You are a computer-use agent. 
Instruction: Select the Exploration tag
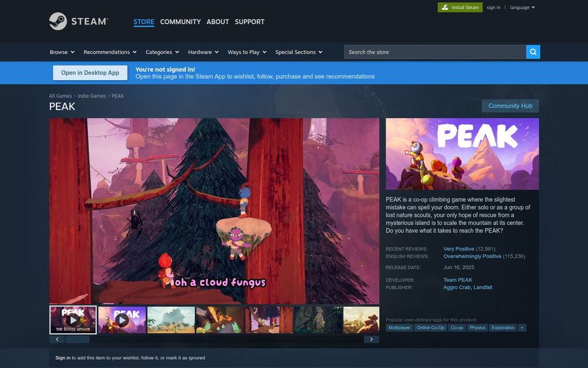(503, 328)
